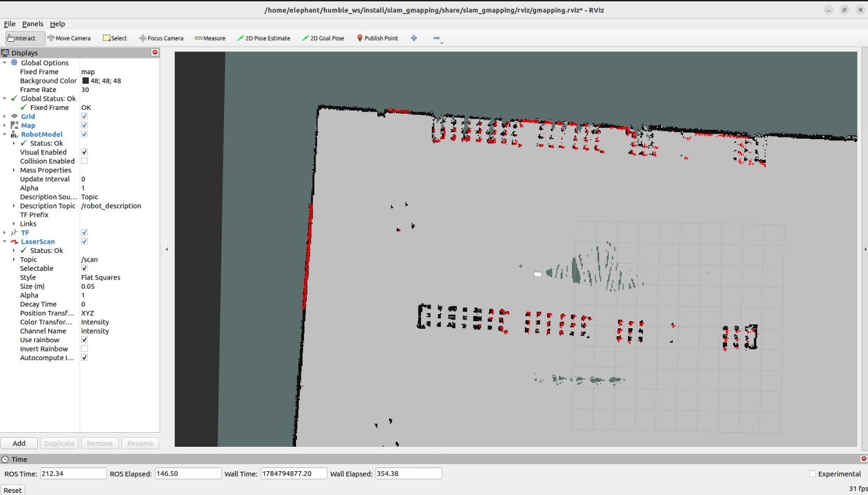Activate the Focus Camera tool

click(161, 38)
